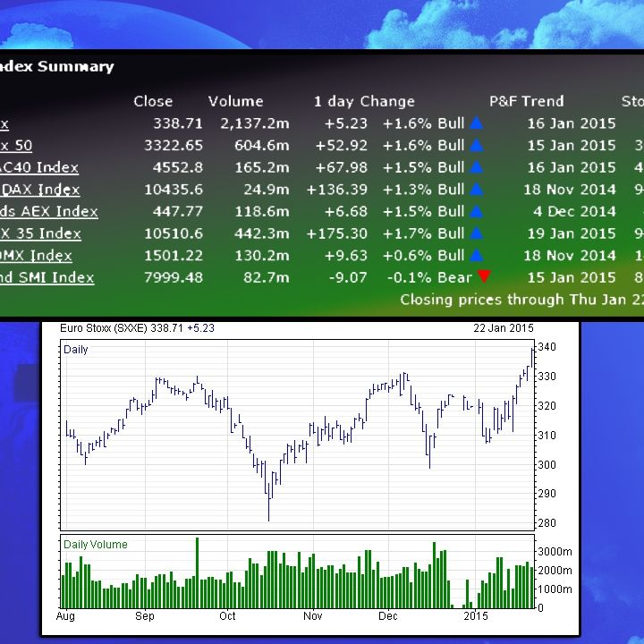Click the Euro Stoxx (SXXE) chart title
This screenshot has height=644, width=644.
click(x=137, y=328)
